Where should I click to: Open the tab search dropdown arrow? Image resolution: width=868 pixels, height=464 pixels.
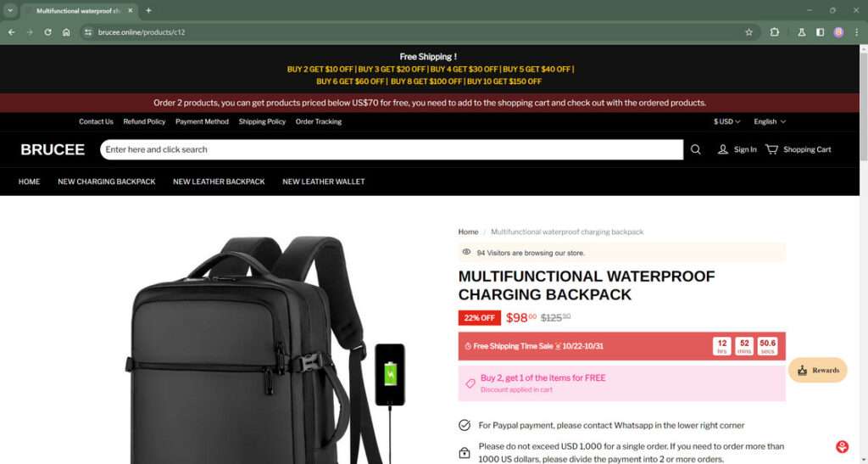coord(10,10)
